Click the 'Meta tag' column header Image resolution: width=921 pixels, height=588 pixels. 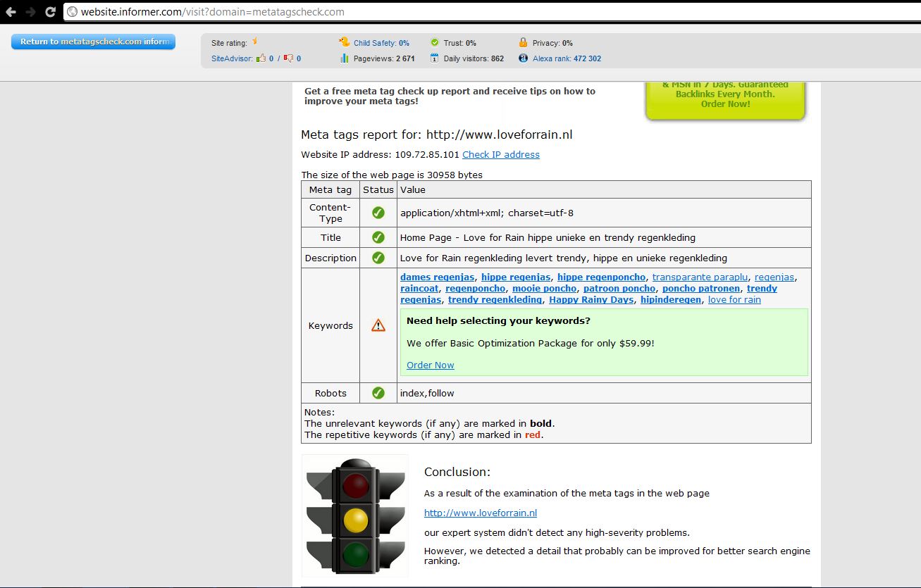point(330,189)
